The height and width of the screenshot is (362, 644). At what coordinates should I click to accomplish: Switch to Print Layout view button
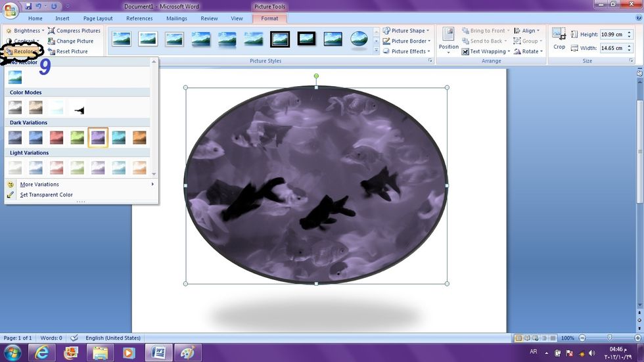pos(519,338)
